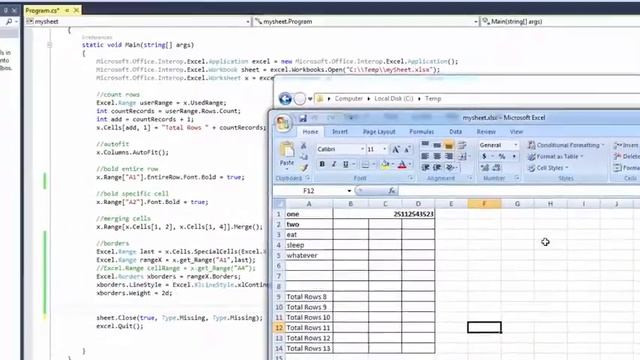Click 'Computer' in the Explorer address bar
Viewport: 640px width, 360px height.
[x=349, y=98]
